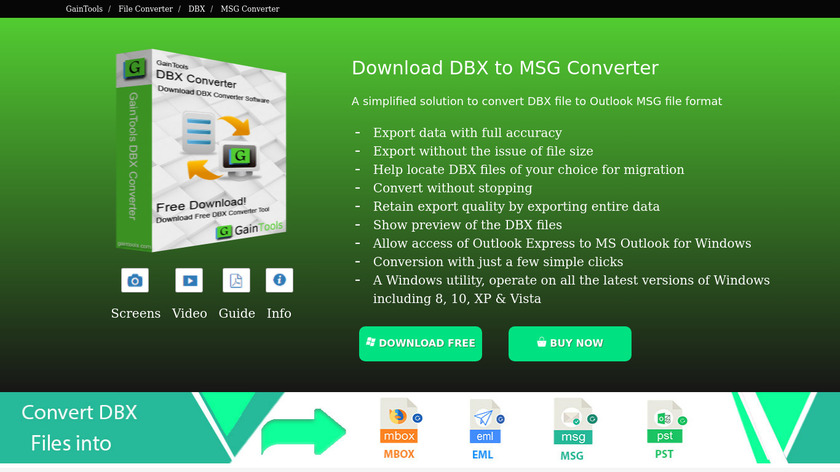Click the 'Export without the issue of file size' line
840x472 pixels.
pos(483,151)
